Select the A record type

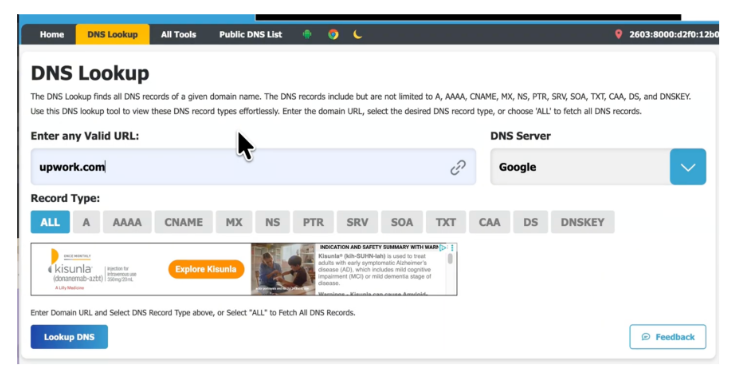pos(86,222)
